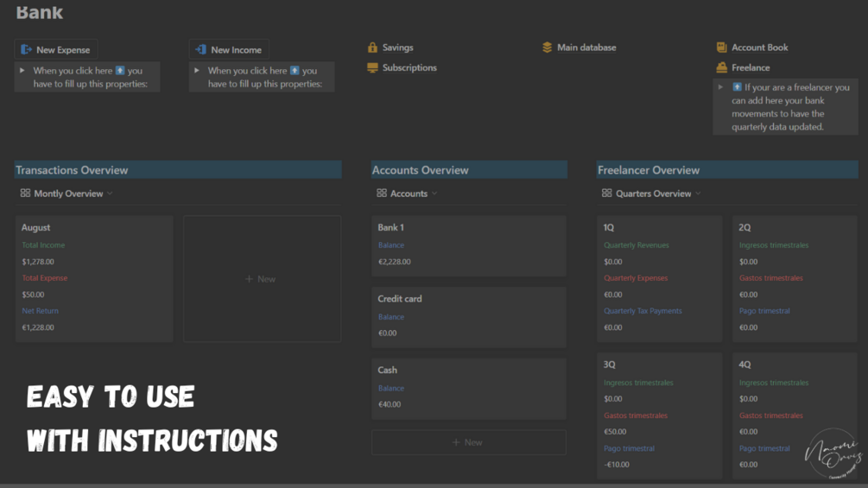Image resolution: width=868 pixels, height=488 pixels.
Task: Open the Savings lock icon
Action: tap(373, 48)
